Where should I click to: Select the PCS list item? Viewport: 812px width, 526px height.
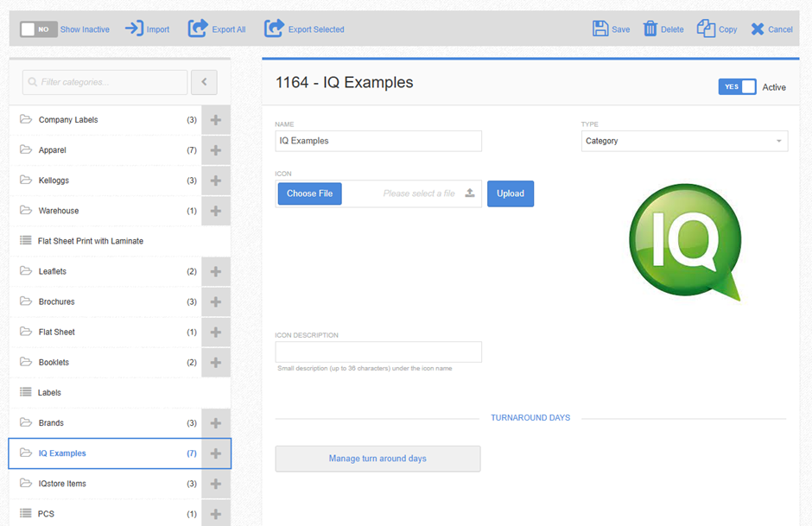105,514
